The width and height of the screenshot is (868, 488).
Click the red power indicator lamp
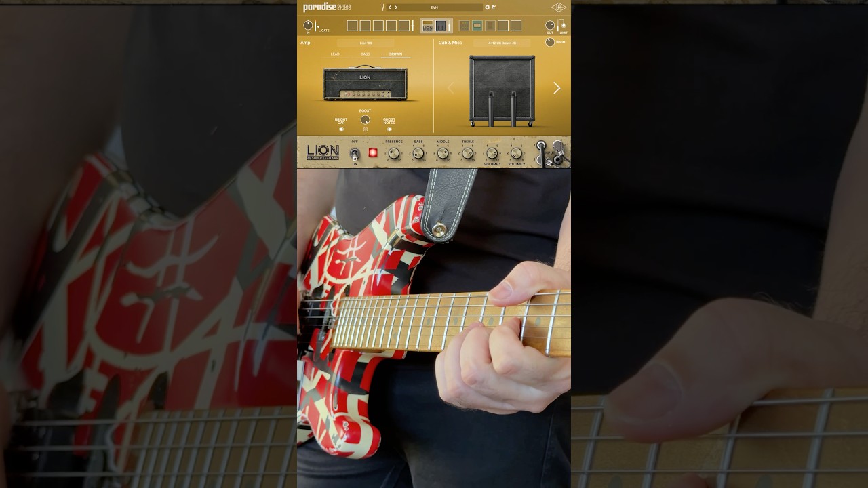tap(372, 152)
